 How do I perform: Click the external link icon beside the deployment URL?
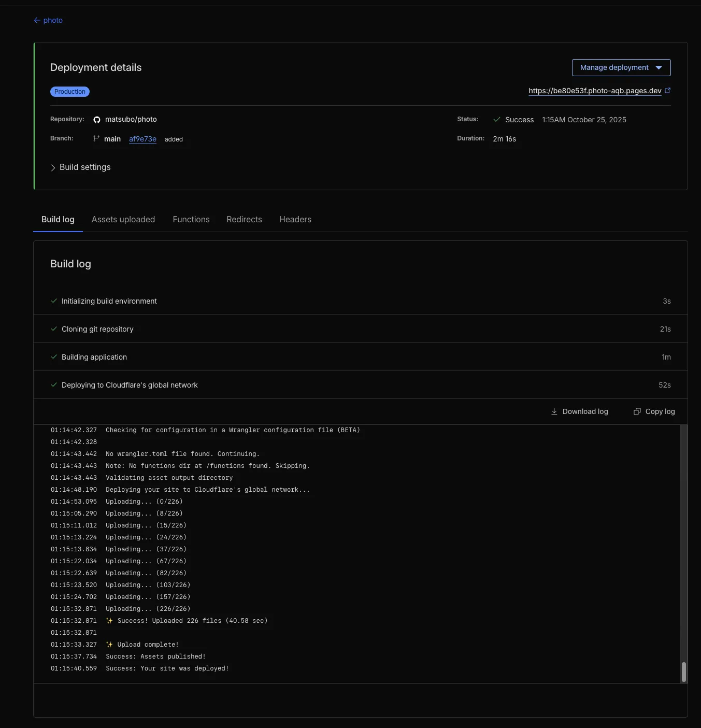667,90
